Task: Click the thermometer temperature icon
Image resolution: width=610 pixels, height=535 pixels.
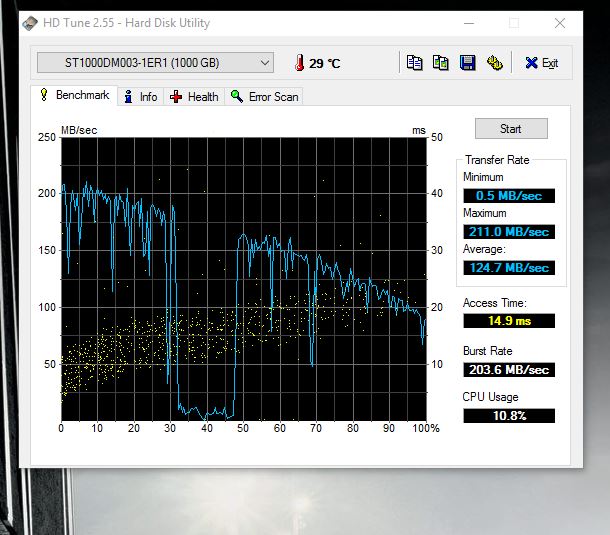Action: 299,63
